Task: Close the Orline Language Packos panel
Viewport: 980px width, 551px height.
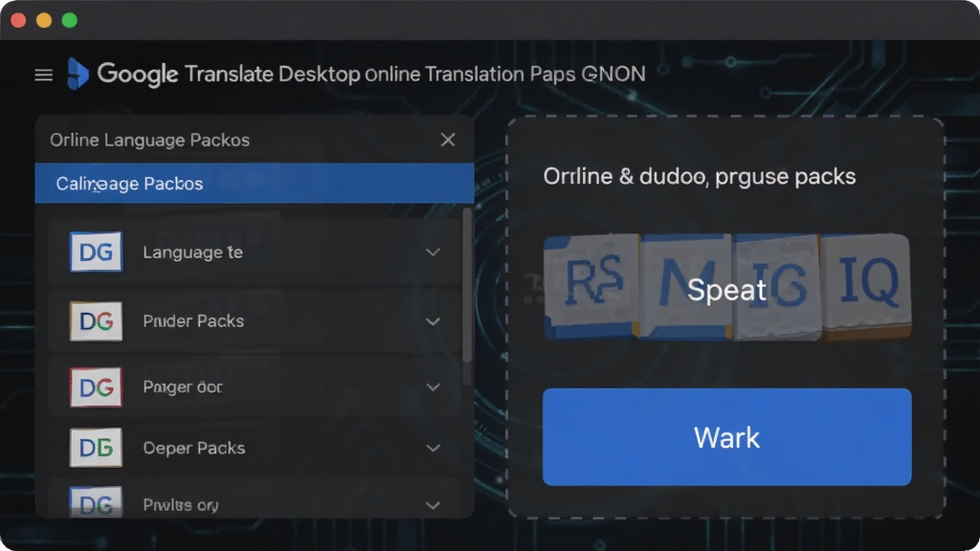Action: pos(448,140)
